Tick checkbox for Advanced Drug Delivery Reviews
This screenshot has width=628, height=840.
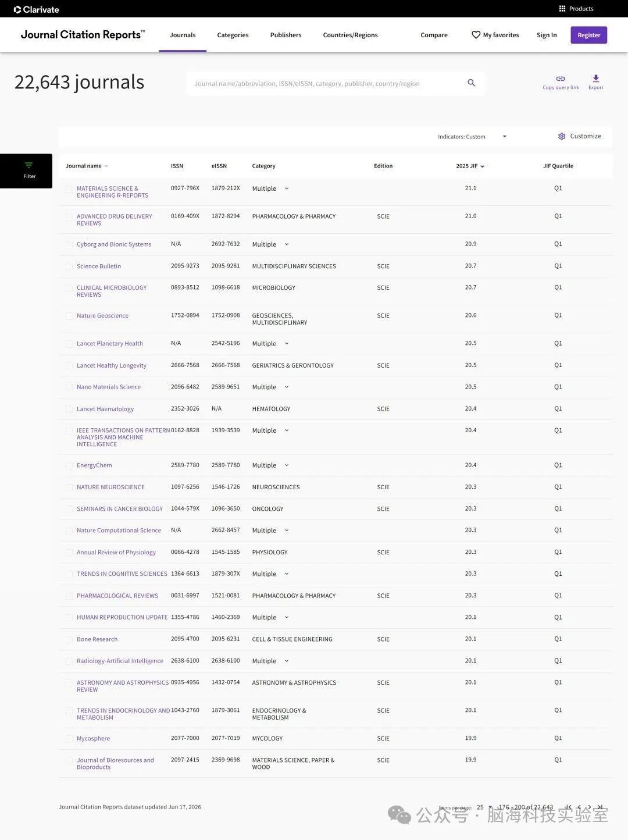point(69,217)
